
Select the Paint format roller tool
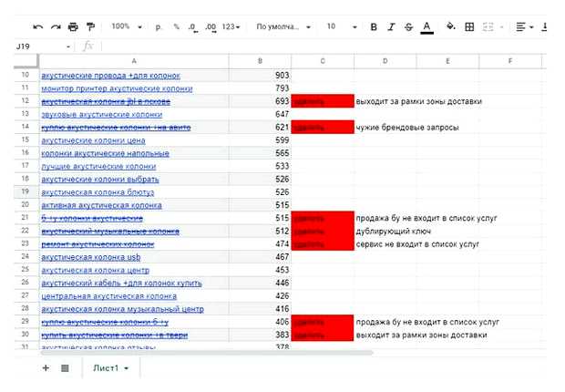[89, 27]
